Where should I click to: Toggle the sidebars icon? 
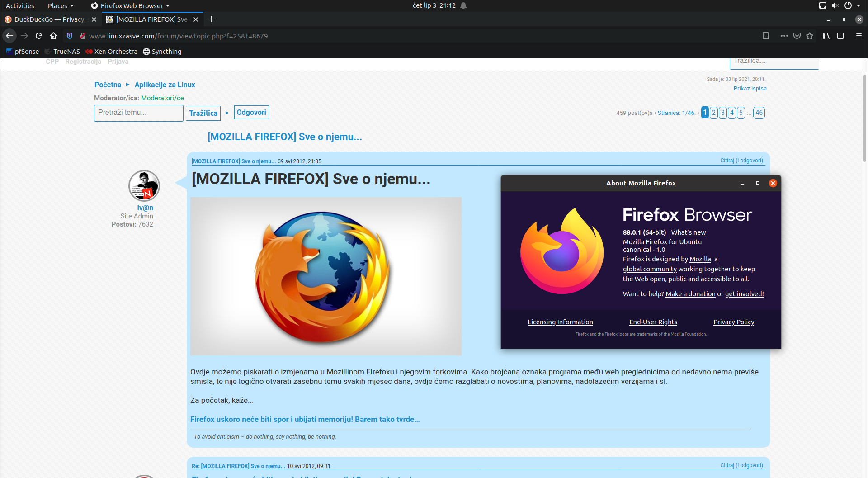(840, 36)
